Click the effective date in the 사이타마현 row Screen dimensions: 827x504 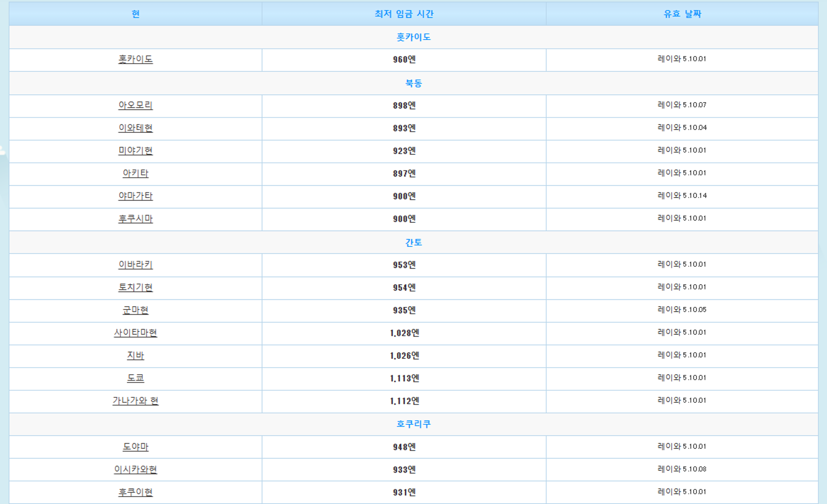pyautogui.click(x=682, y=332)
